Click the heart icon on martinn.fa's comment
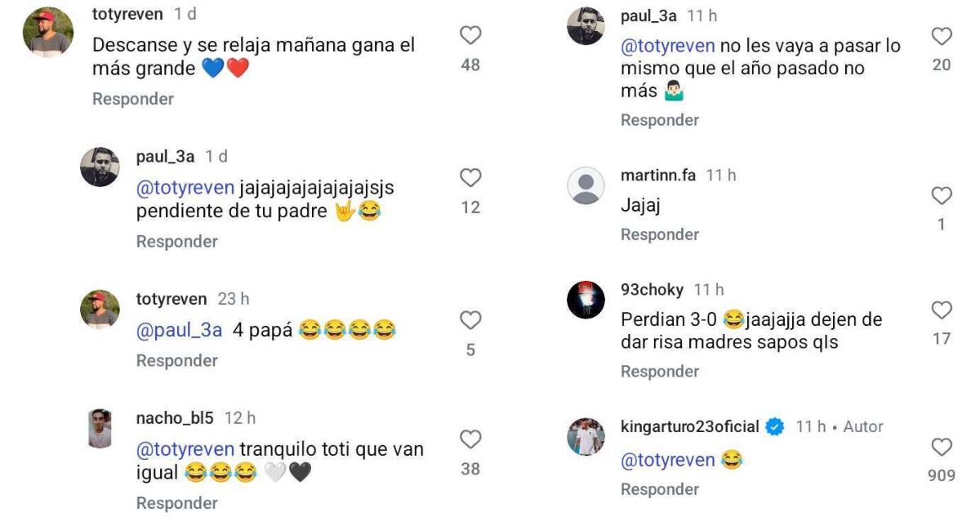The width and height of the screenshot is (980, 517). coord(941,197)
